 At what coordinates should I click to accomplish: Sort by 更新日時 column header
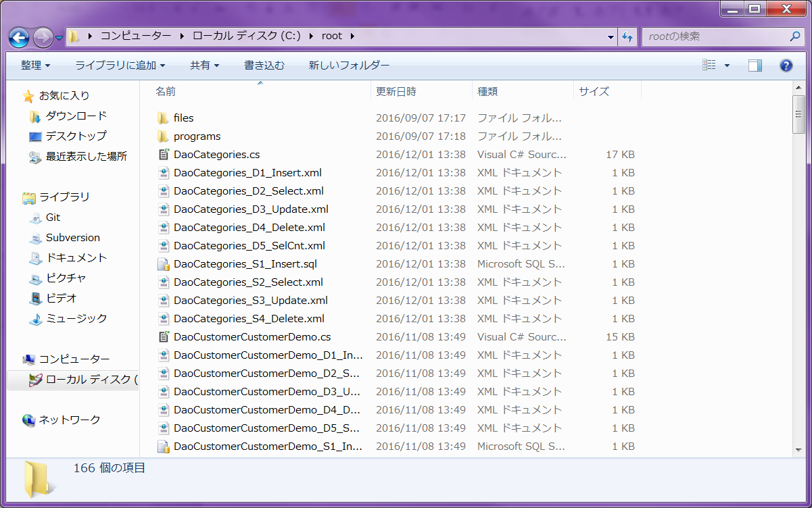click(396, 91)
